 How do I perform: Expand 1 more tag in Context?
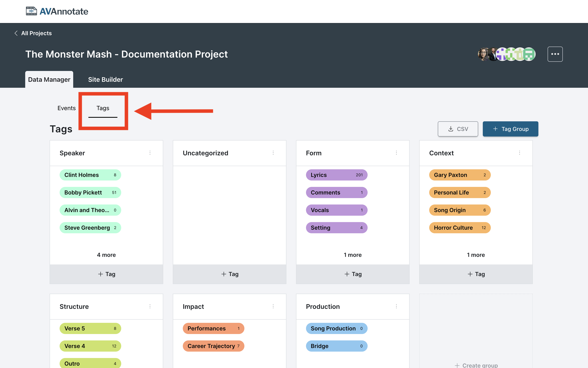tap(476, 255)
